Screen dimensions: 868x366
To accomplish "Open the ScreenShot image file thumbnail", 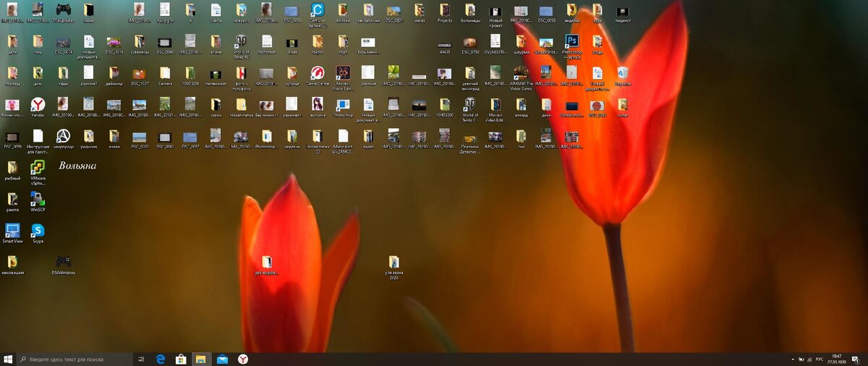I will coord(546,43).
